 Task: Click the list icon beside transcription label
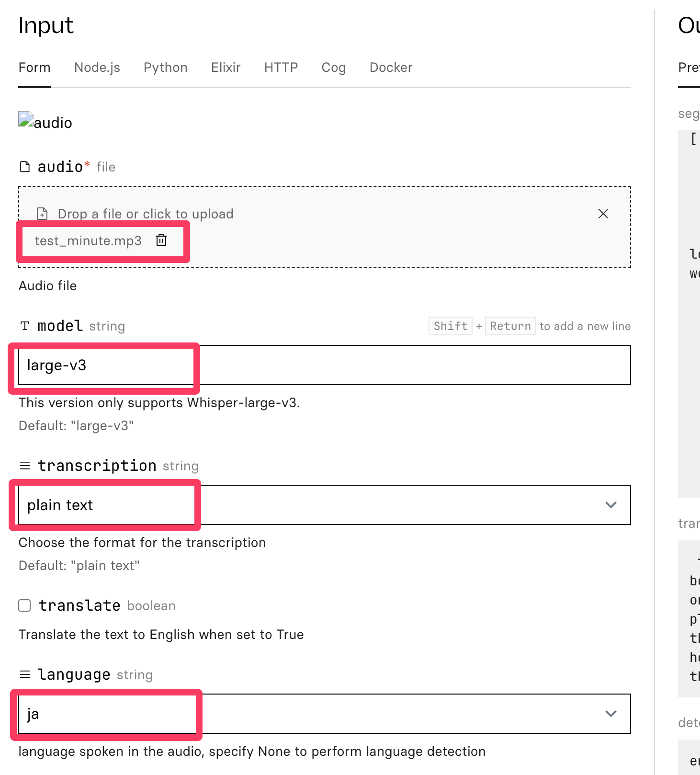point(25,466)
